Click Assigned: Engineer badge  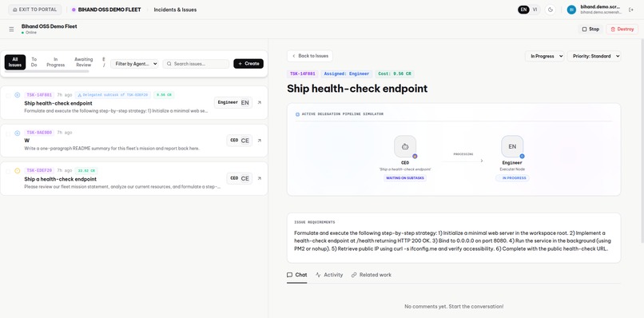[x=347, y=74]
